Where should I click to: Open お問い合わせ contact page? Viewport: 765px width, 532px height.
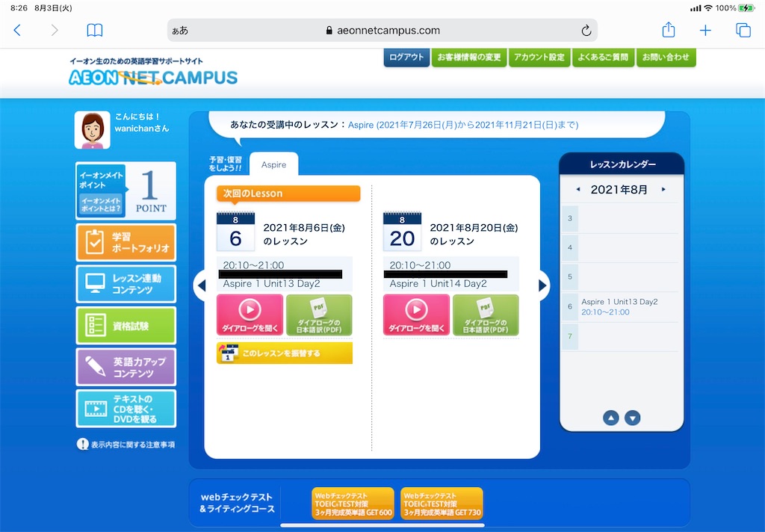pyautogui.click(x=666, y=57)
